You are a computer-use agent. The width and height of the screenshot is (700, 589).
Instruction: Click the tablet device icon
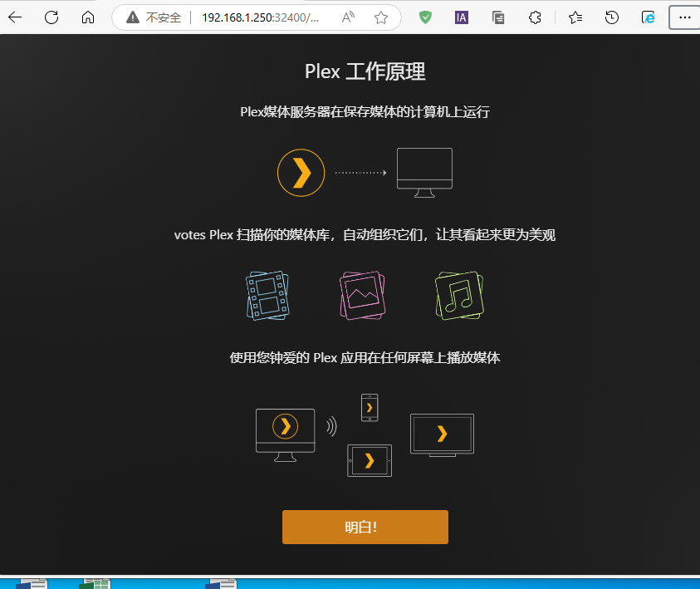[370, 460]
